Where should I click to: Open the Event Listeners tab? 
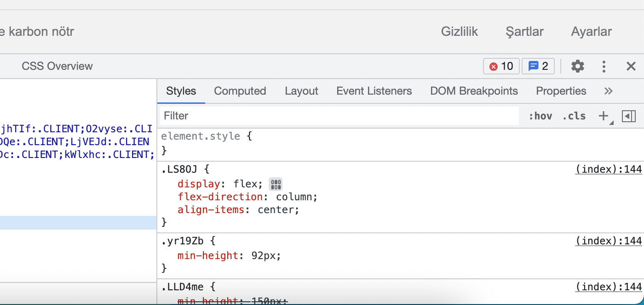(374, 91)
